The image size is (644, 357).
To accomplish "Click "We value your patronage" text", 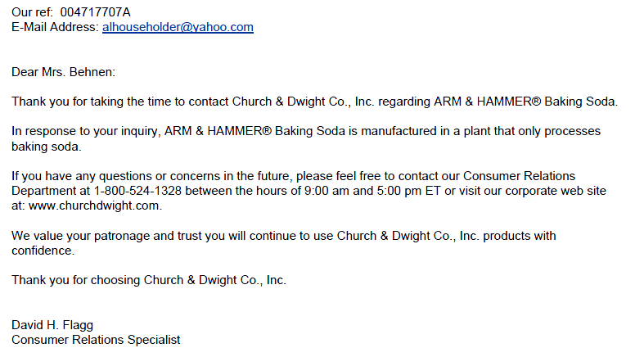I will (80, 236).
